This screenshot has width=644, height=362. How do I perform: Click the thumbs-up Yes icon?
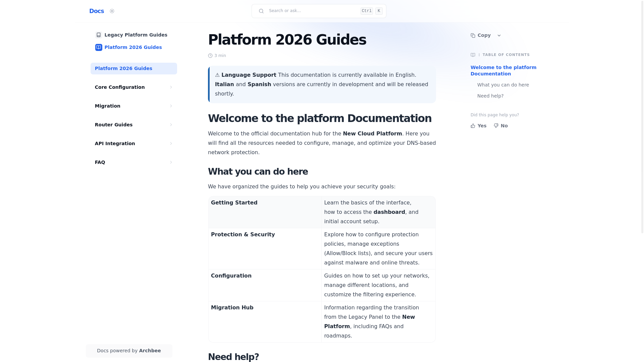473,126
